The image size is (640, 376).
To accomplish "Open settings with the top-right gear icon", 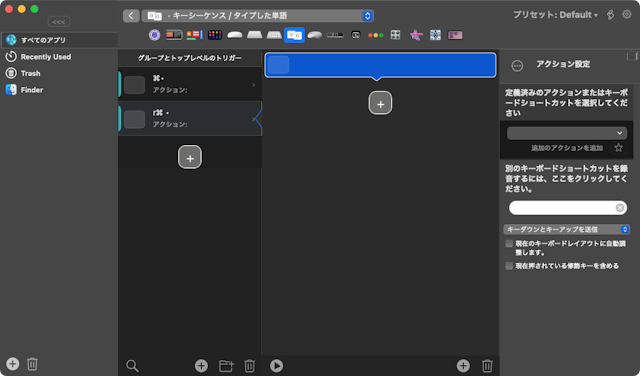I will pos(627,15).
